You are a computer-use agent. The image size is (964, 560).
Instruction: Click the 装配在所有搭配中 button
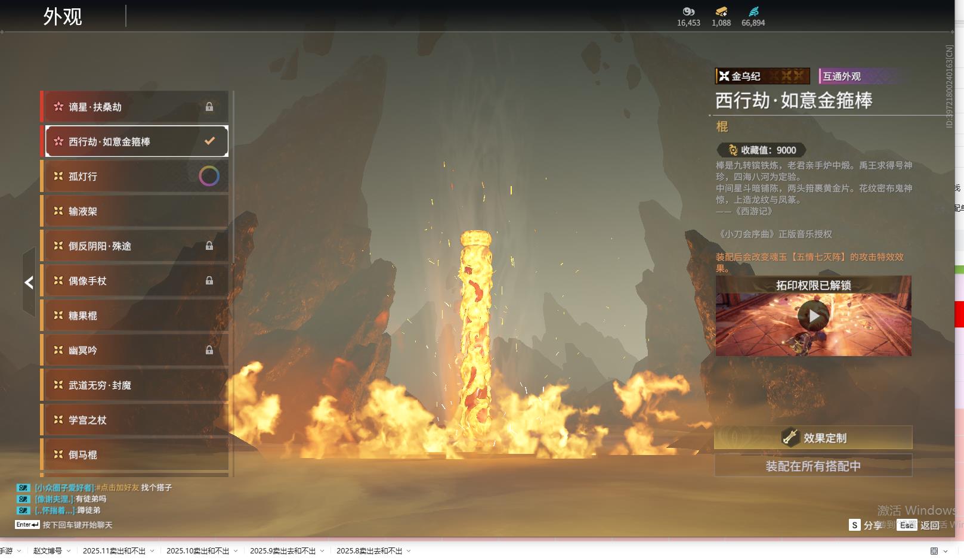pyautogui.click(x=813, y=466)
